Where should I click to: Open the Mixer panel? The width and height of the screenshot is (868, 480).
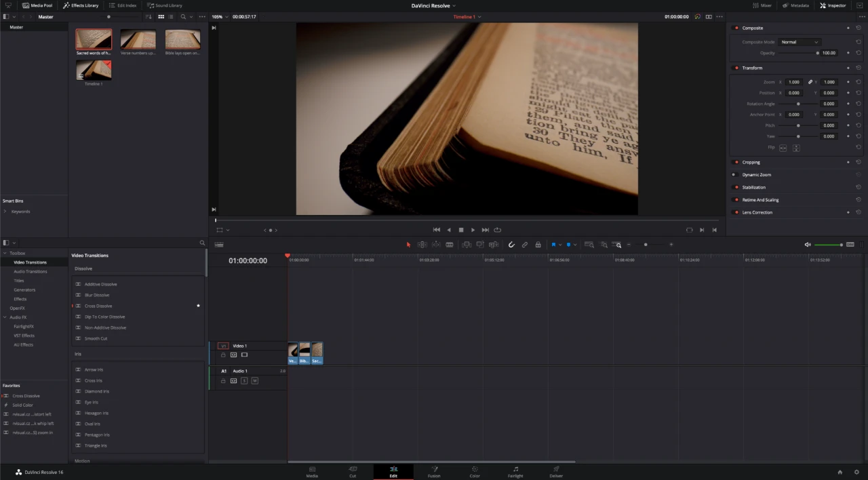pos(763,5)
